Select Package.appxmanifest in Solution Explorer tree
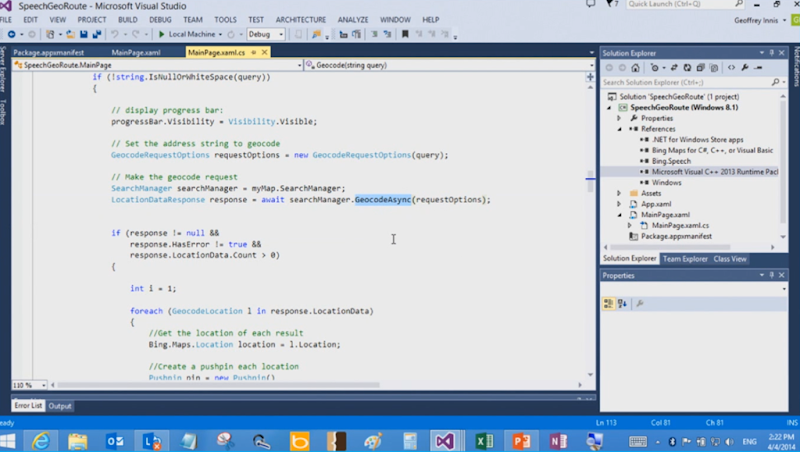This screenshot has width=800, height=452. pos(676,236)
